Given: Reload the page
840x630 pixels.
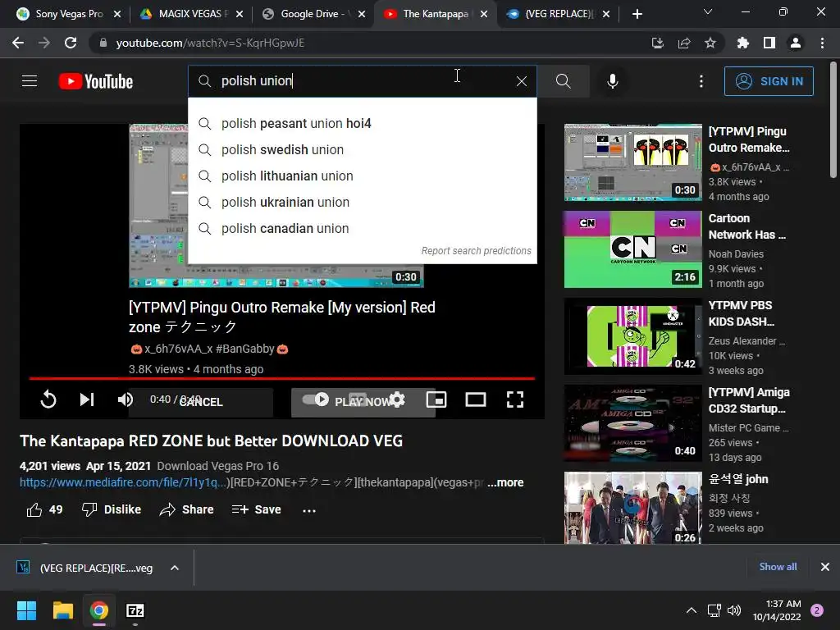Looking at the screenshot, I should pyautogui.click(x=71, y=43).
